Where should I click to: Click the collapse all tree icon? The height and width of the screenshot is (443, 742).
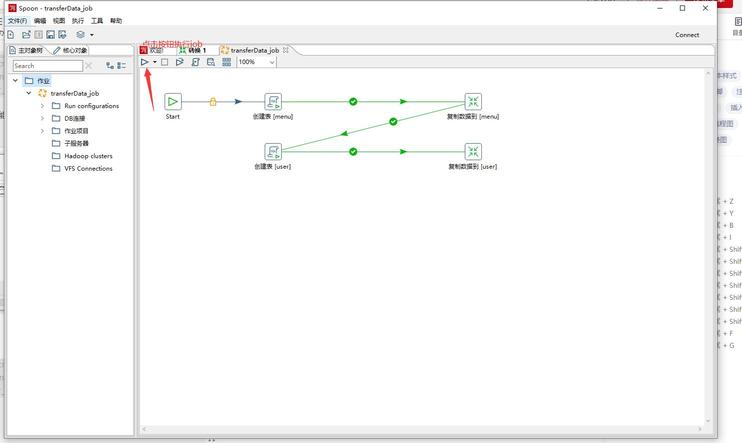pyautogui.click(x=122, y=66)
